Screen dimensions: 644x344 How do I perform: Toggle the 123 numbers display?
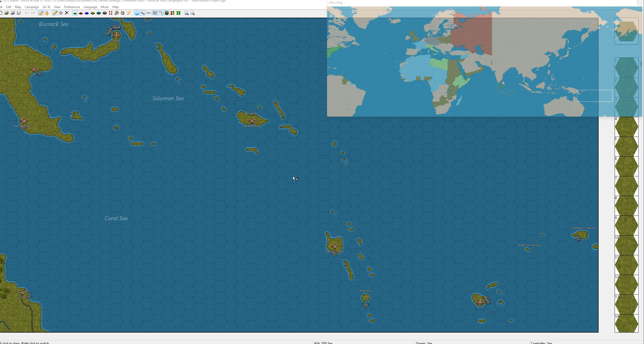pos(148,13)
